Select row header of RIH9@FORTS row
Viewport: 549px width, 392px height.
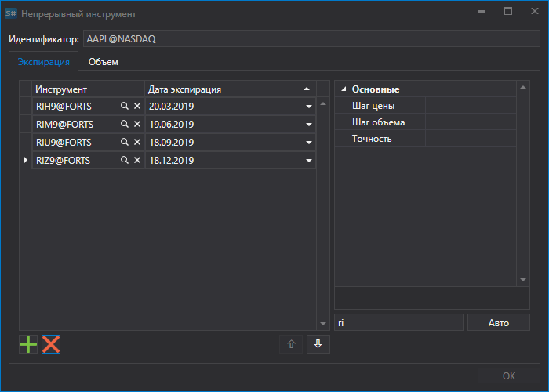point(26,106)
